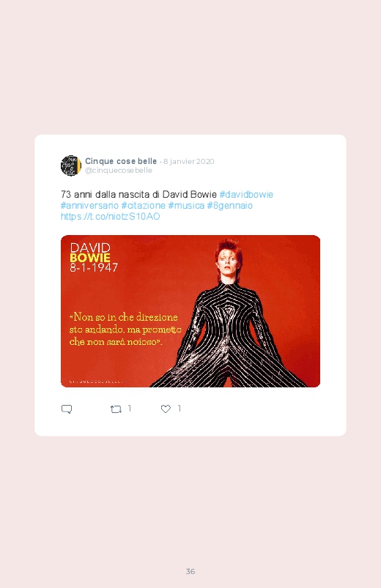Click the like count number
Screen dimensions: 381x588
tap(180, 409)
